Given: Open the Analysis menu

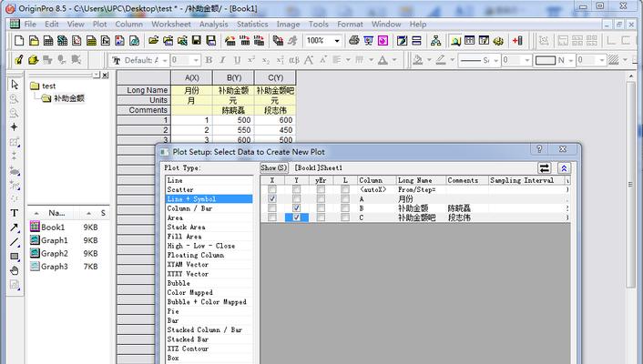Looking at the screenshot, I should pos(214,25).
